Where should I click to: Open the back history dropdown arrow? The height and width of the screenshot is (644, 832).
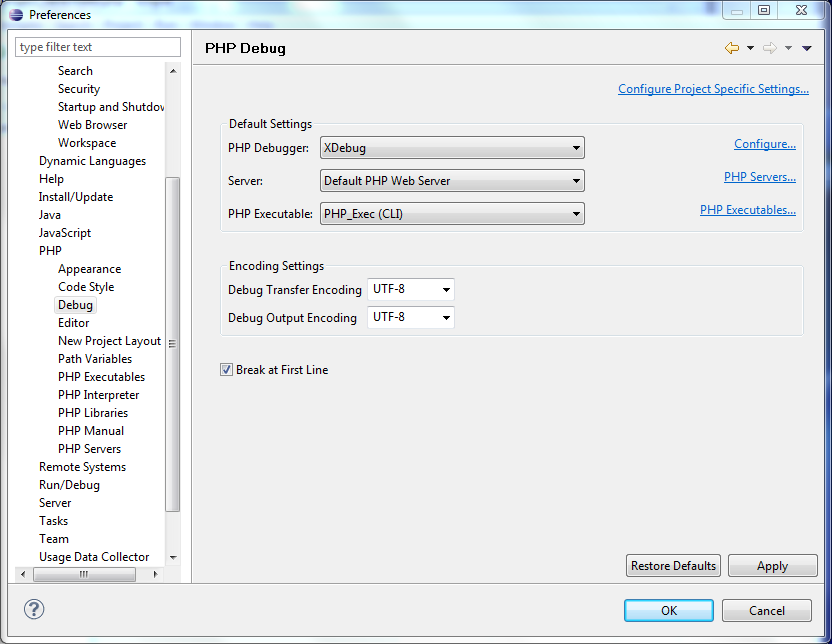(x=750, y=48)
